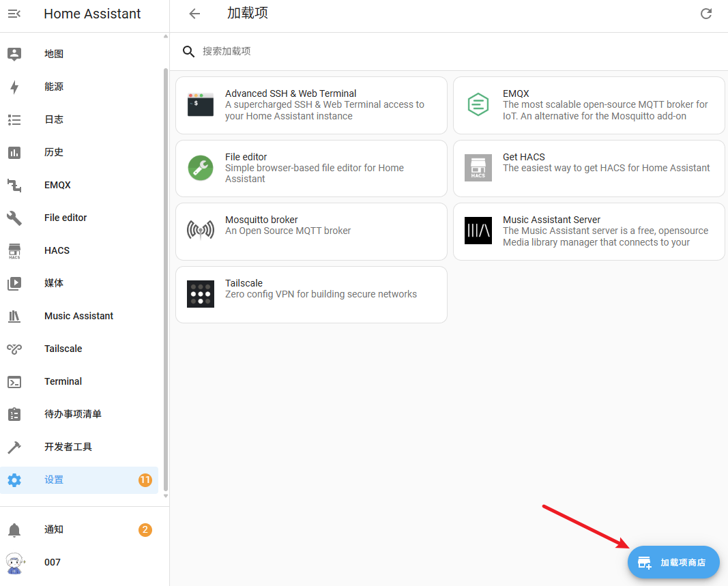
Task: Click the sidebar vertical scrollbar
Action: click(165, 273)
